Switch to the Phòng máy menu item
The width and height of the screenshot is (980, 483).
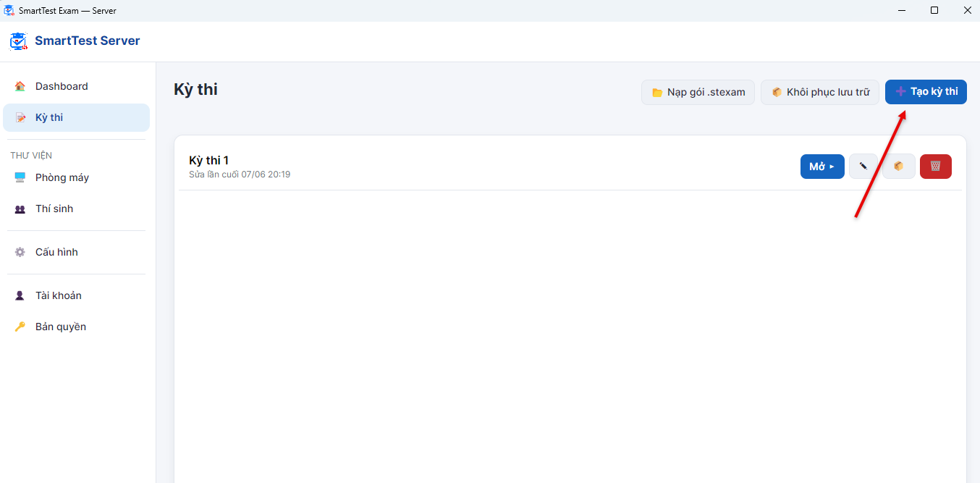pos(76,177)
